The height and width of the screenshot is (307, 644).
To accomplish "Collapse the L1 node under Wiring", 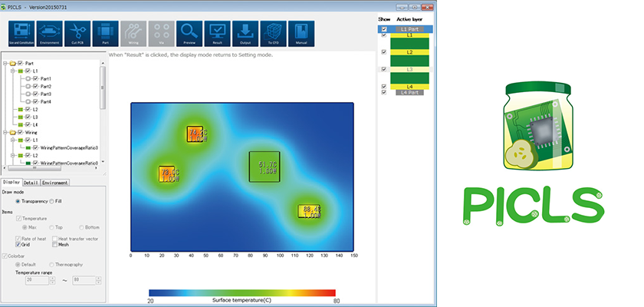I will [x=13, y=140].
